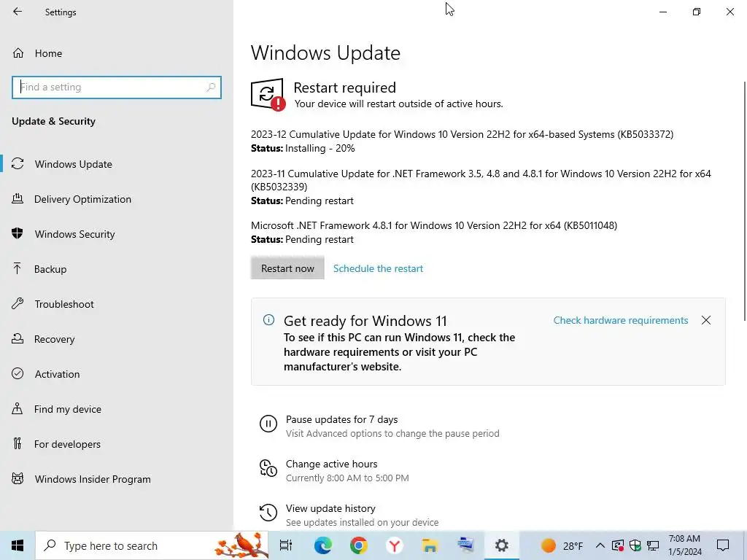Click the KB5033372 cumulative update title
This screenshot has height=560, width=747.
462,134
